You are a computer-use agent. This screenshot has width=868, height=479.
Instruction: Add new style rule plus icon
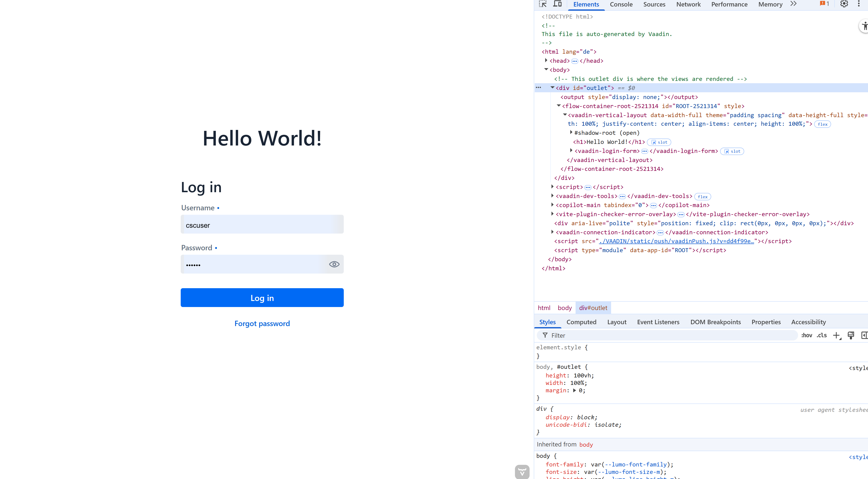click(x=836, y=335)
